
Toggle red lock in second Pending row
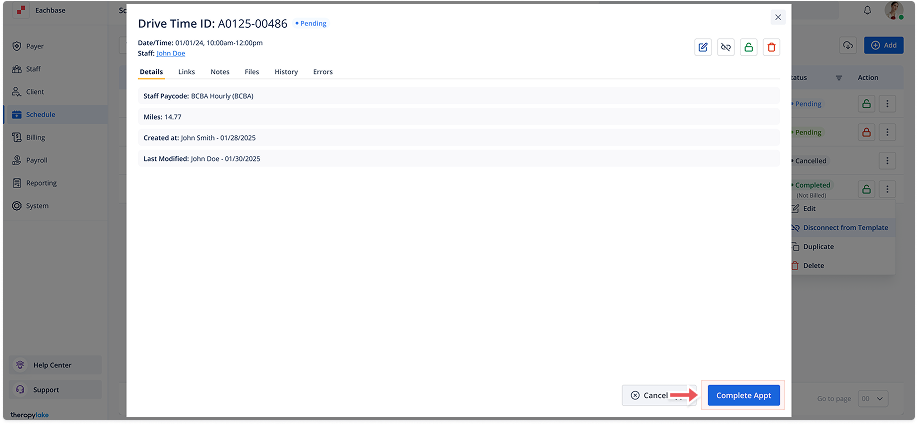(866, 132)
